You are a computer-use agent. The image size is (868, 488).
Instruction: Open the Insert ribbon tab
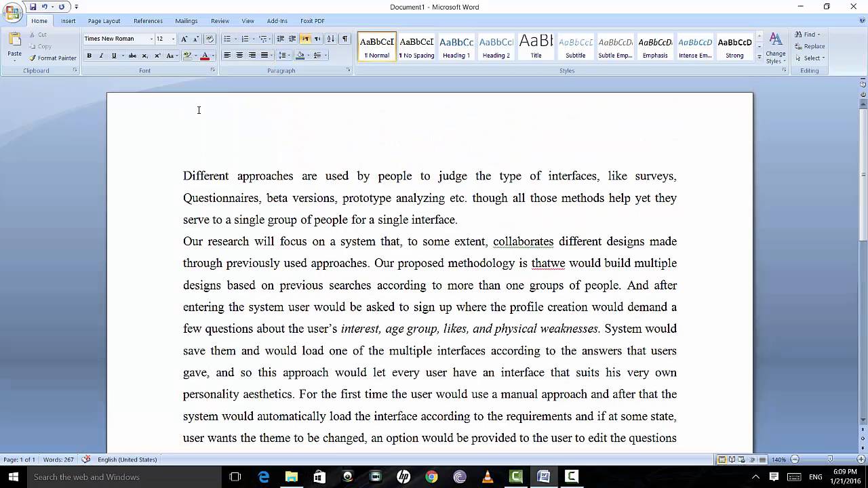click(68, 21)
